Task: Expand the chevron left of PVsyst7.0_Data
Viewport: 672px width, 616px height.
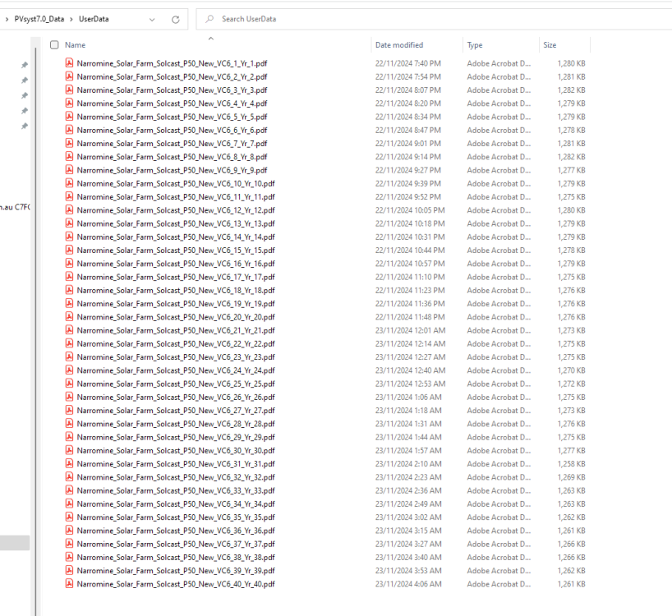Action: 7,19
